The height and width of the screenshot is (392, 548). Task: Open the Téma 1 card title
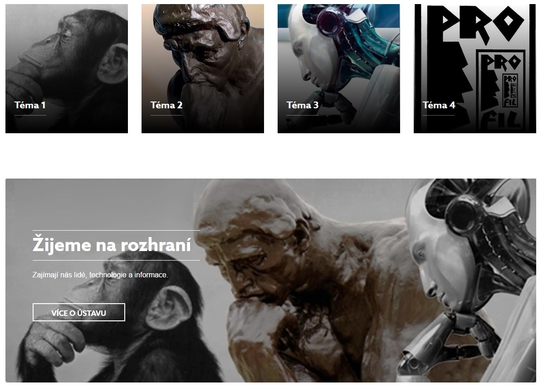(30, 105)
